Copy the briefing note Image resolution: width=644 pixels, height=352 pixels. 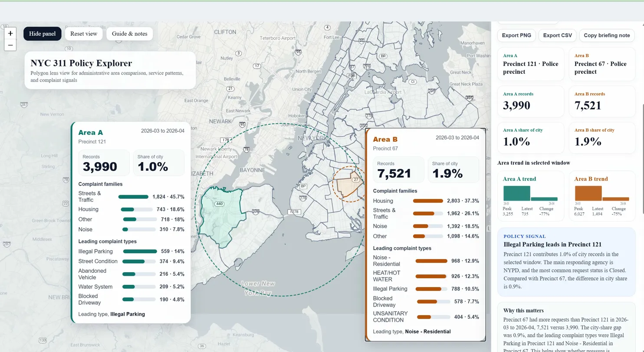click(606, 35)
